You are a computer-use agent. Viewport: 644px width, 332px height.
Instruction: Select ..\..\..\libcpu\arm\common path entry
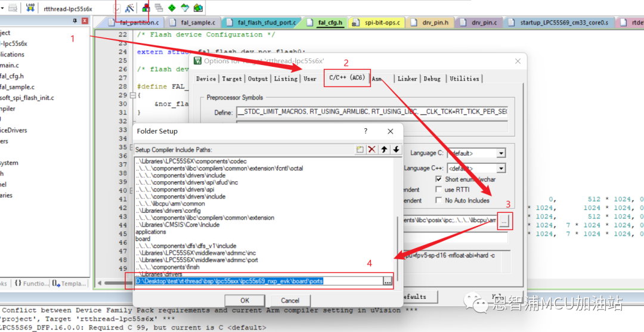click(x=170, y=203)
